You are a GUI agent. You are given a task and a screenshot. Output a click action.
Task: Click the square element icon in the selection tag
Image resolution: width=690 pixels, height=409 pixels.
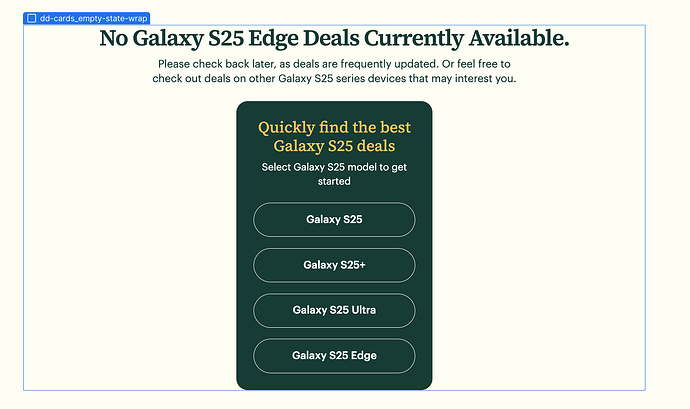[32, 18]
